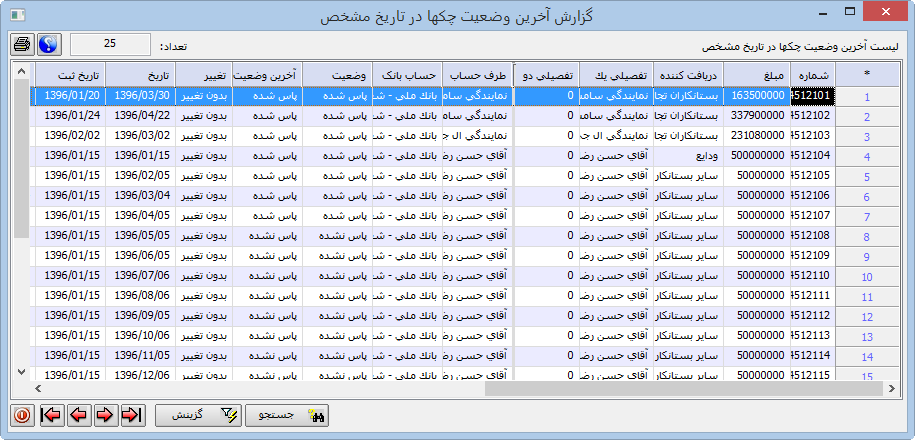Click date cell 1396/05/05
The height and width of the screenshot is (440, 915).
click(140, 236)
